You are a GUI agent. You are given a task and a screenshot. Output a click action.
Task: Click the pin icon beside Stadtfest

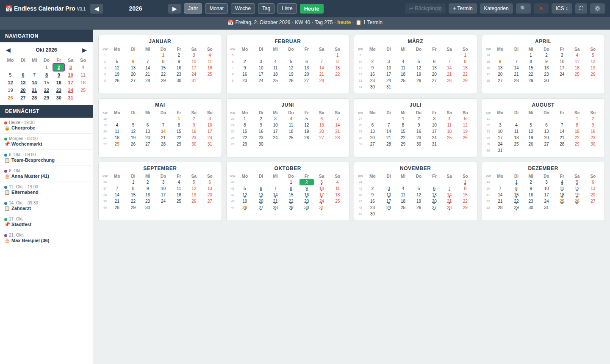point(7,224)
